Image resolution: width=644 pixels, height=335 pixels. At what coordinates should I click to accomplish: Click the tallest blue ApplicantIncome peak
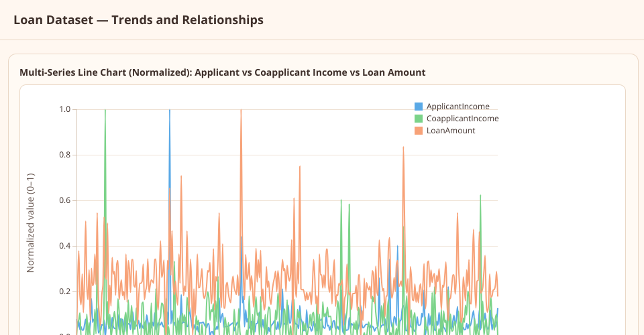point(169,111)
